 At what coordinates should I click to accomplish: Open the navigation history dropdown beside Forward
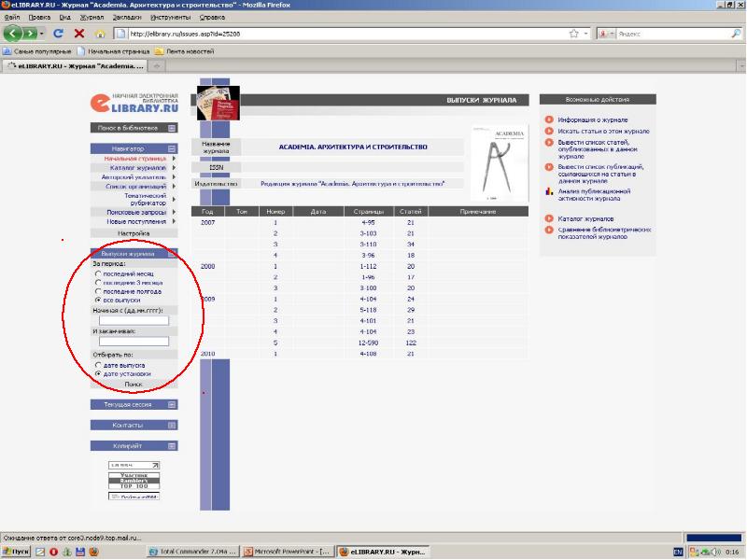point(42,34)
